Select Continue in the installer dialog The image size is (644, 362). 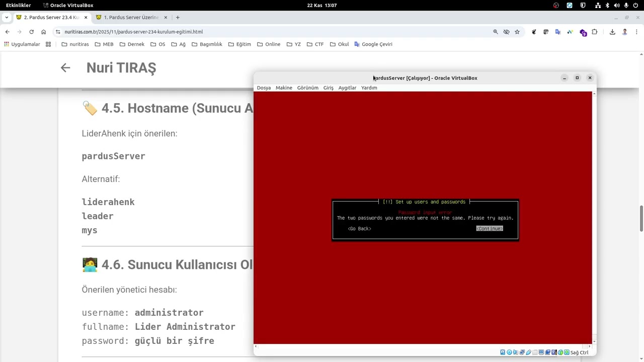click(x=490, y=229)
